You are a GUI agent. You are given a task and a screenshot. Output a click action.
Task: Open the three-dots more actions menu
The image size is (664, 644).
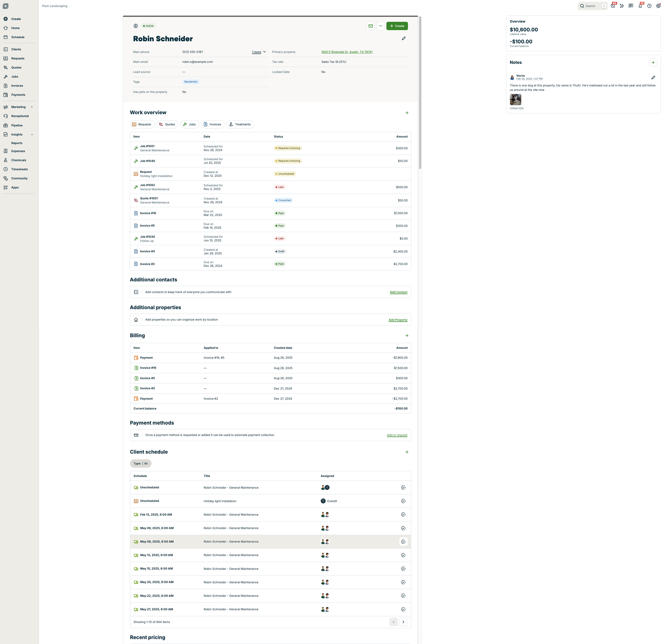pyautogui.click(x=380, y=26)
